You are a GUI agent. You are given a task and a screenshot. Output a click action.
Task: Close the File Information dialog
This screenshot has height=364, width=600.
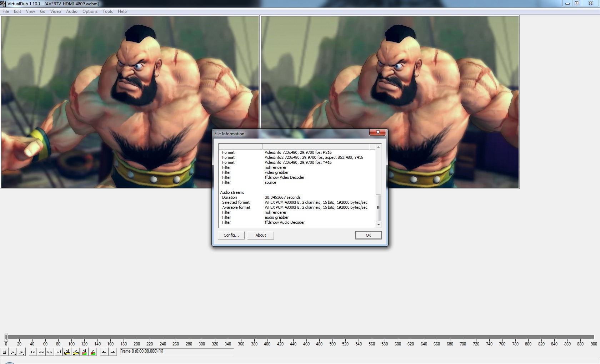(x=377, y=132)
